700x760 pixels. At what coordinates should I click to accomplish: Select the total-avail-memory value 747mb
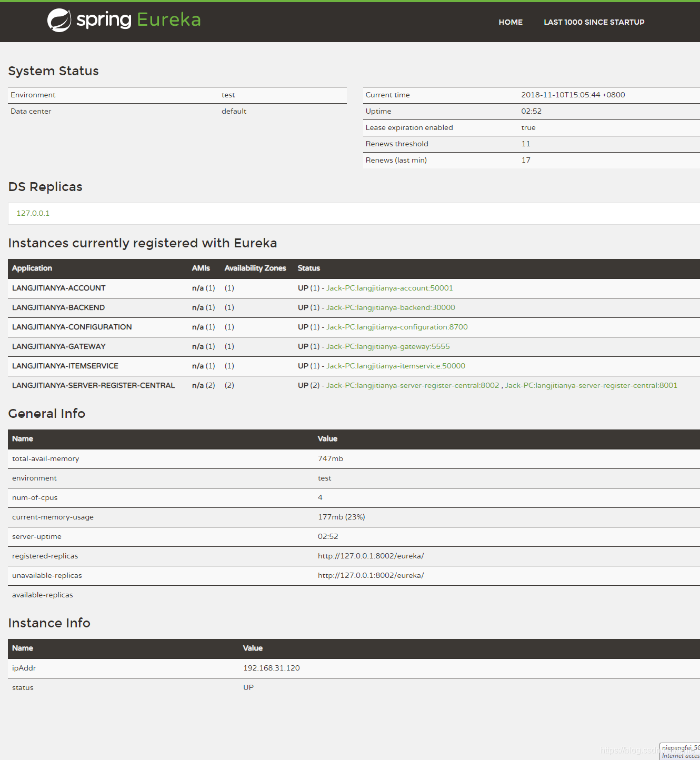pyautogui.click(x=331, y=458)
